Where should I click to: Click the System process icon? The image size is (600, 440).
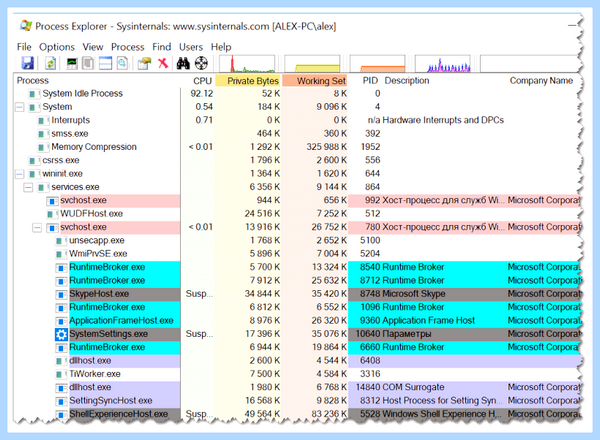(34, 107)
